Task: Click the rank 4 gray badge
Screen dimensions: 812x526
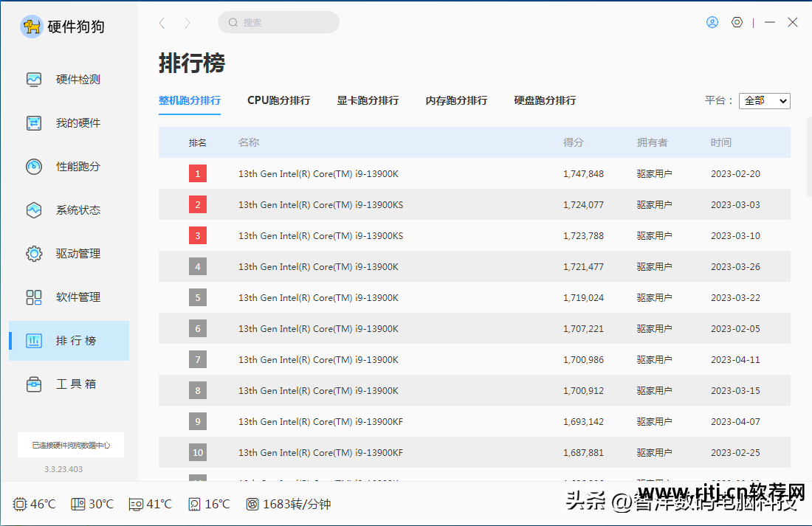Action: (198, 266)
